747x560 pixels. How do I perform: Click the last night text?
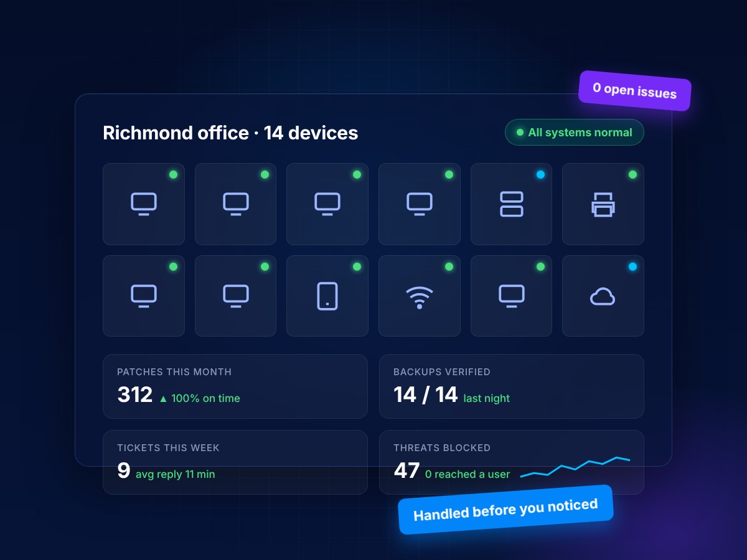point(487,398)
